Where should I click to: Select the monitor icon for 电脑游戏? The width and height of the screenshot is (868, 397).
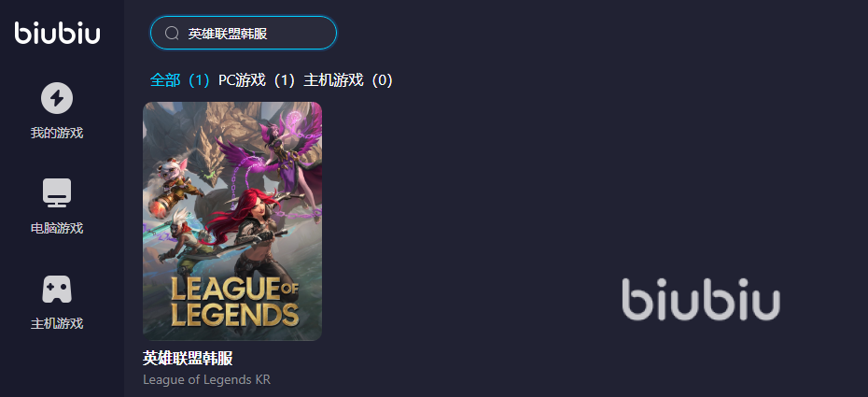pyautogui.click(x=57, y=192)
